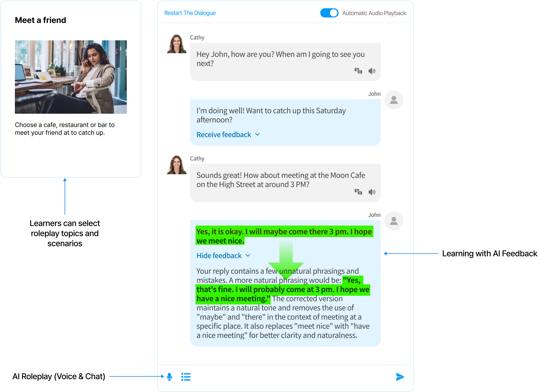Image resolution: width=541 pixels, height=392 pixels.
Task: Play audio for the Moon Cafe message
Action: [372, 192]
